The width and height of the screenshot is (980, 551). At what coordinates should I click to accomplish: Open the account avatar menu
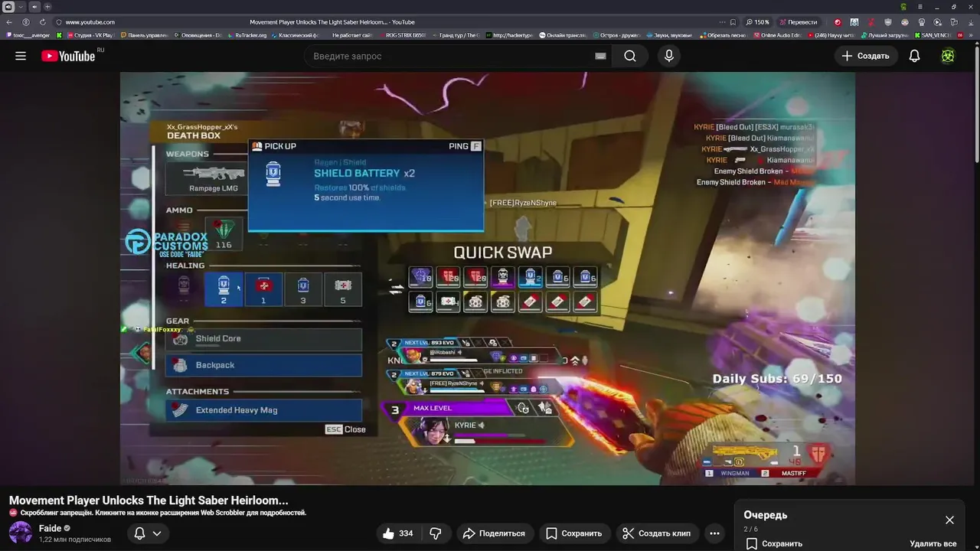(x=948, y=56)
